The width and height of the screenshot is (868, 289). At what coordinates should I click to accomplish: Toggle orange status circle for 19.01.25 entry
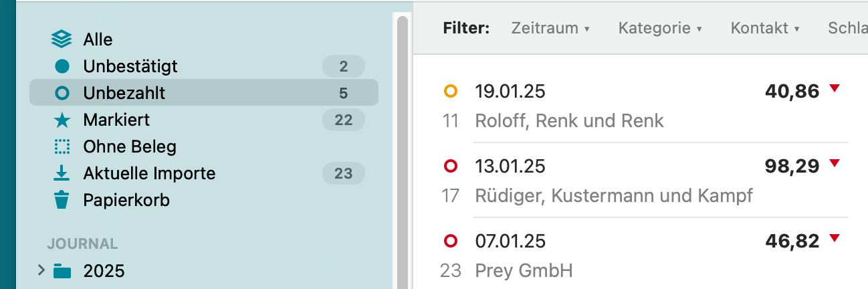(451, 91)
